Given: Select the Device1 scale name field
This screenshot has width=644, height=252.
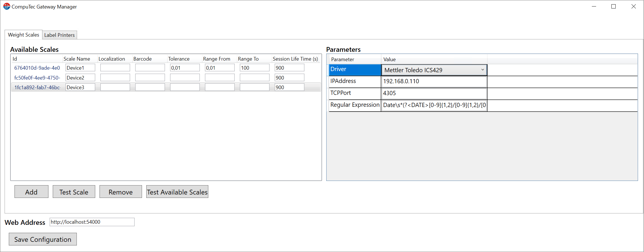Looking at the screenshot, I should pyautogui.click(x=80, y=68).
